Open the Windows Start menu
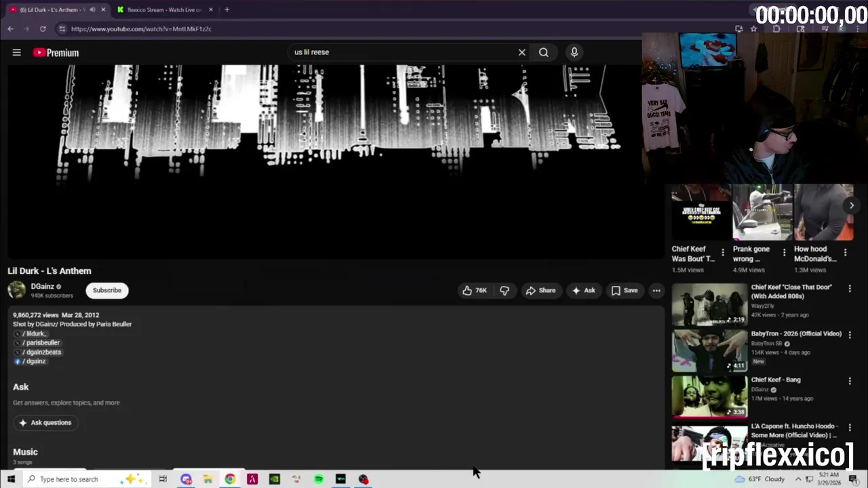This screenshot has width=868, height=488. 11,479
